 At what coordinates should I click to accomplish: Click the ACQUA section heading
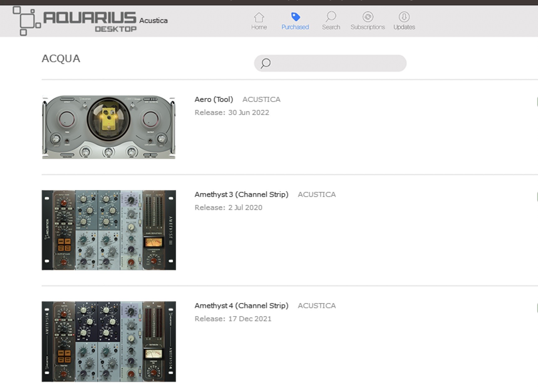pos(61,58)
